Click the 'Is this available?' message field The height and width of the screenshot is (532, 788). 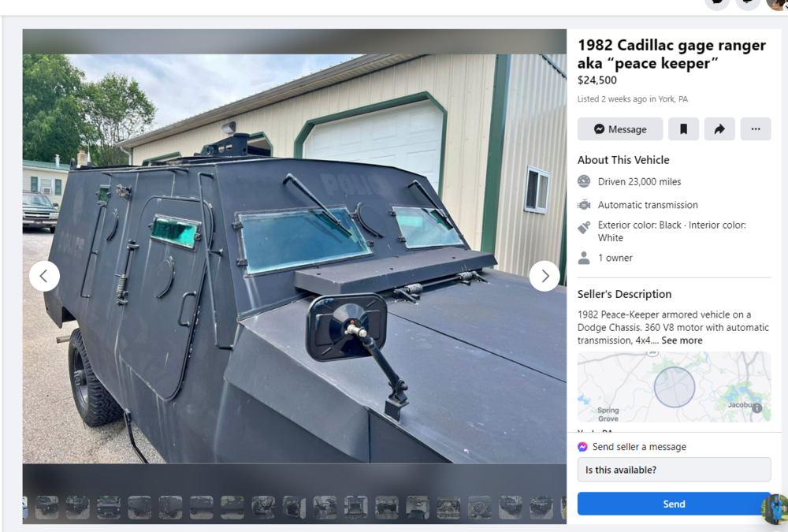tap(674, 470)
